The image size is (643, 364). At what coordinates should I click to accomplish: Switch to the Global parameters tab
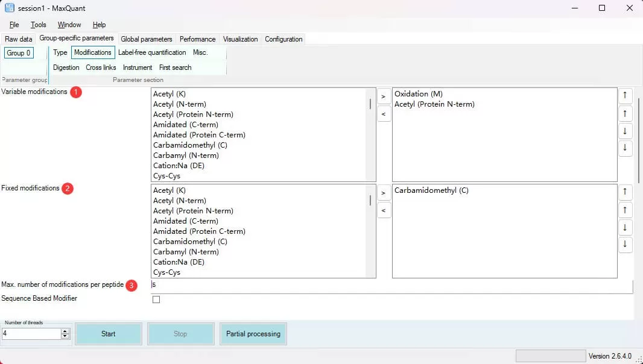pyautogui.click(x=147, y=39)
